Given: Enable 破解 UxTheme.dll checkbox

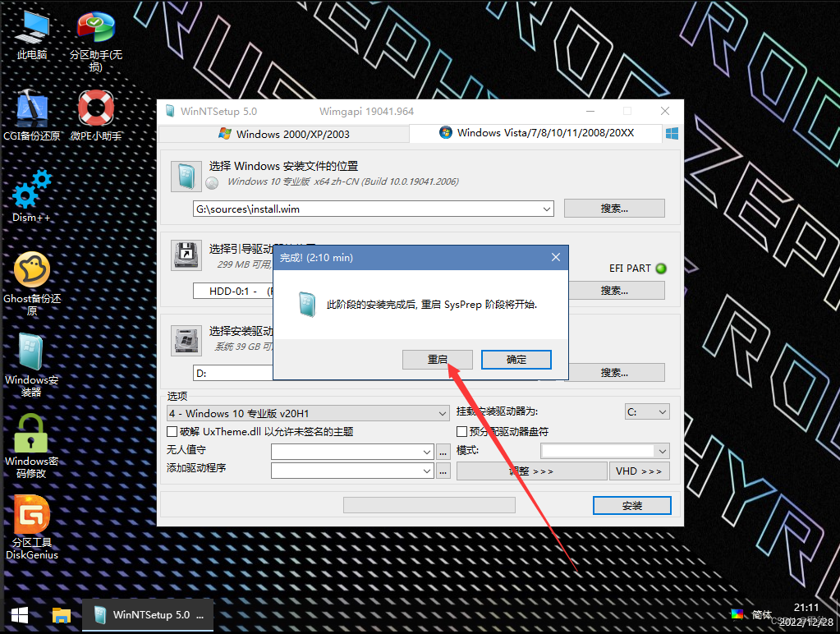Looking at the screenshot, I should click(172, 431).
